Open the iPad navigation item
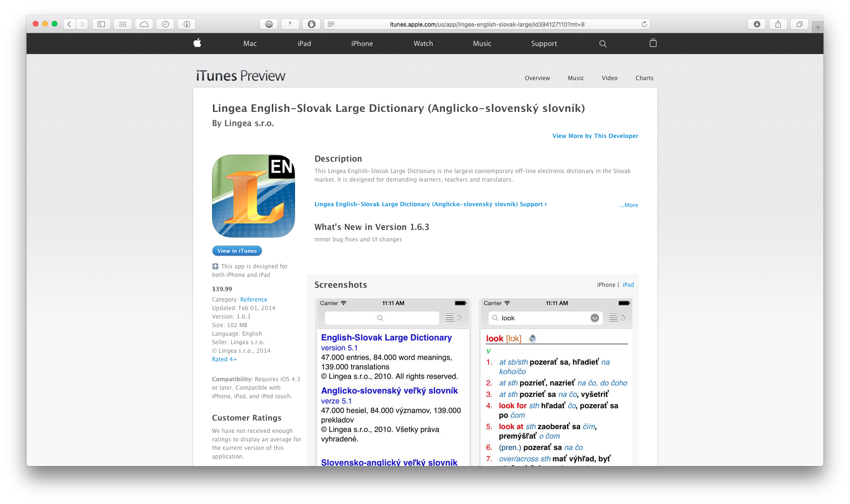This screenshot has width=850, height=504. click(305, 44)
